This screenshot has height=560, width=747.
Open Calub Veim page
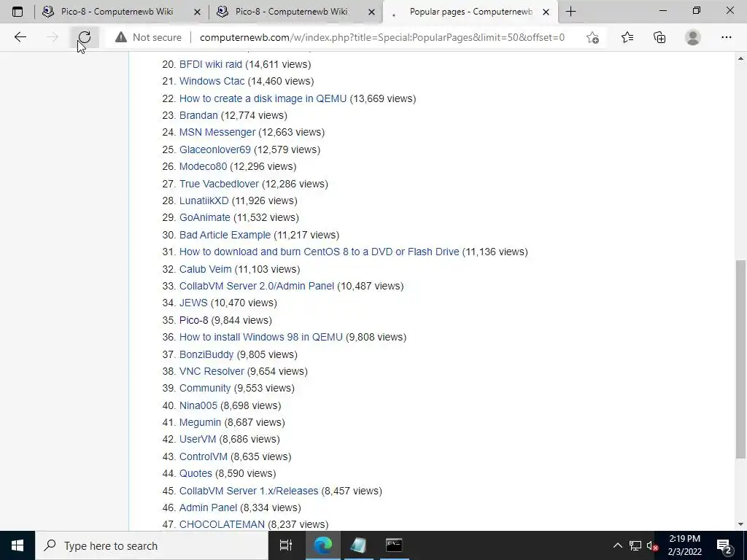pos(205,269)
